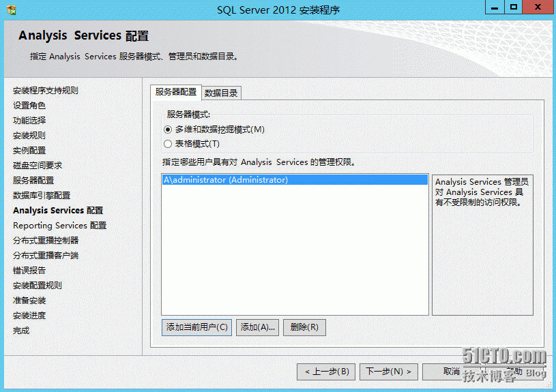Click the administrators description panel text
Viewport: 556px width, 392px height.
point(482,192)
